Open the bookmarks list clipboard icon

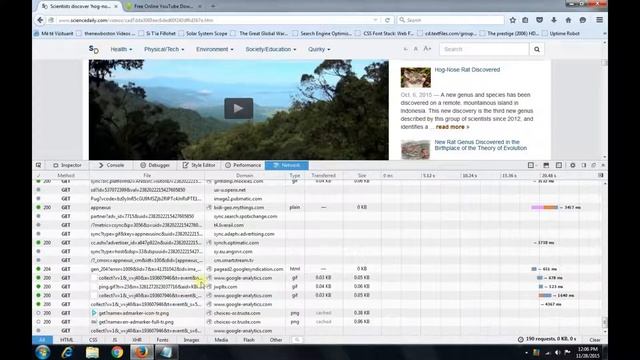525,20
